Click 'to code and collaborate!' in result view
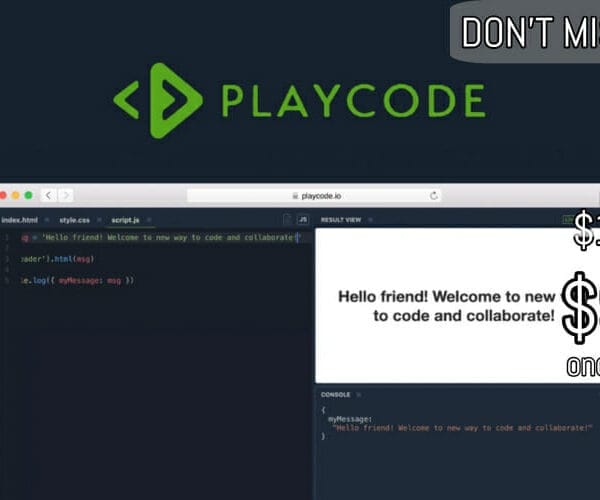The image size is (600, 500). pos(464,316)
